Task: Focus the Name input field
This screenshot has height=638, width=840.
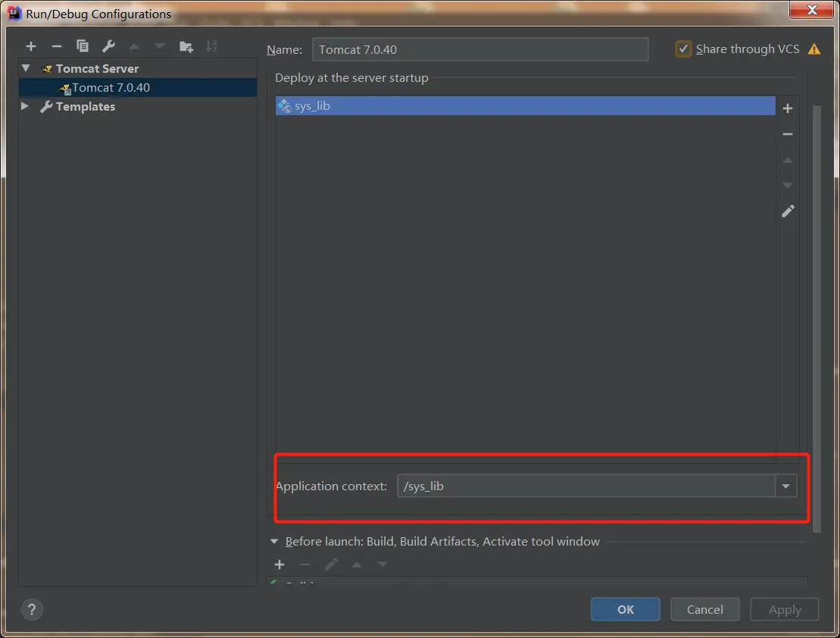Action: tap(480, 49)
